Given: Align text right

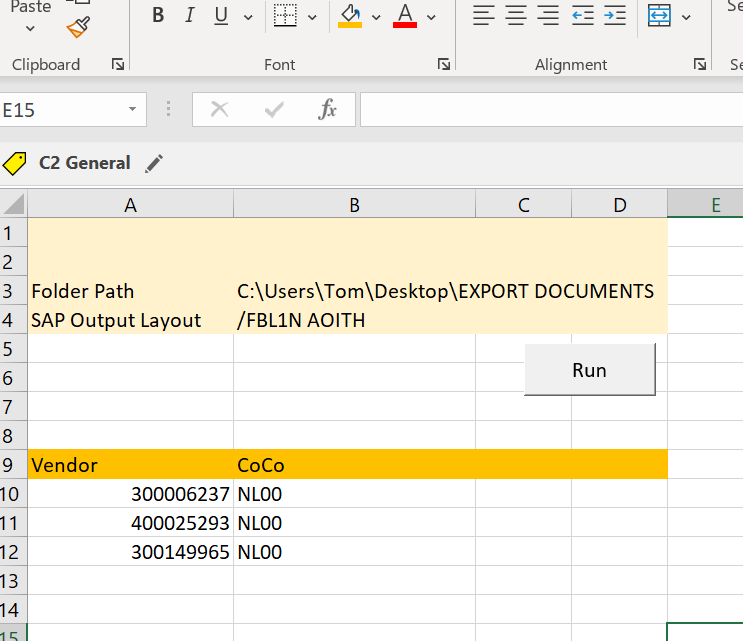Looking at the screenshot, I should tap(548, 16).
